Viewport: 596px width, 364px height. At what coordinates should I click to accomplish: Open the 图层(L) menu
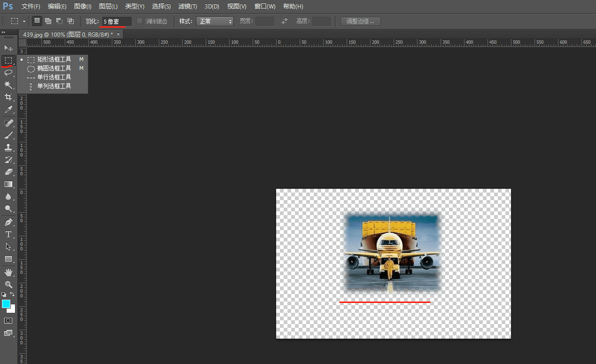pyautogui.click(x=108, y=7)
